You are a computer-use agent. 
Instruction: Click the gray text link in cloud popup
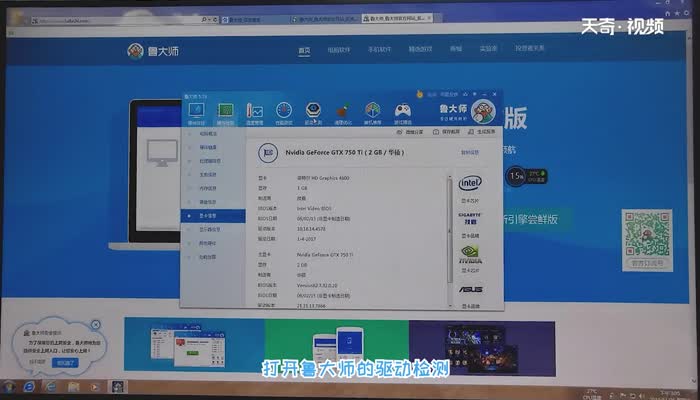[38, 362]
